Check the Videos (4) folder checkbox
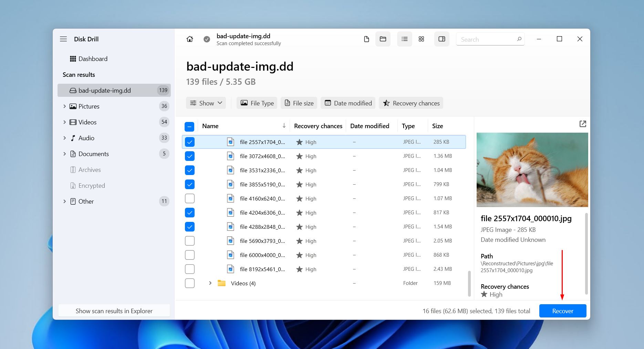Screen dimensions: 644x349 click(x=190, y=283)
